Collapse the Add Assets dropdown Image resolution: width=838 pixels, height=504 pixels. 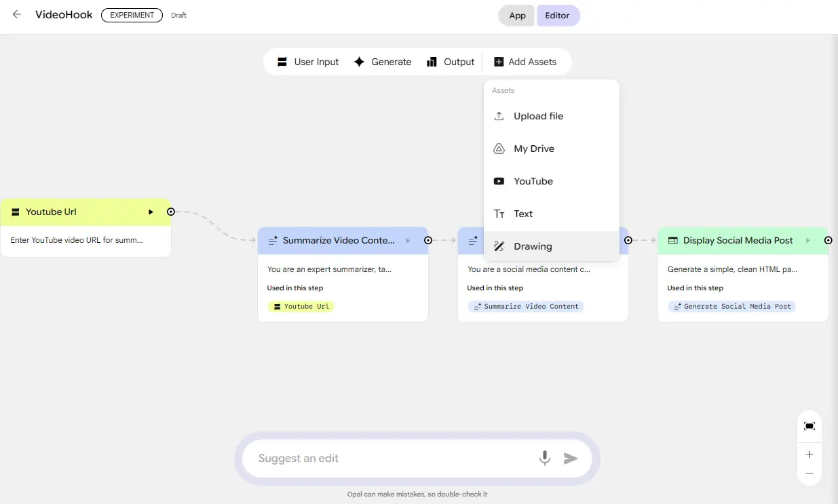click(525, 62)
